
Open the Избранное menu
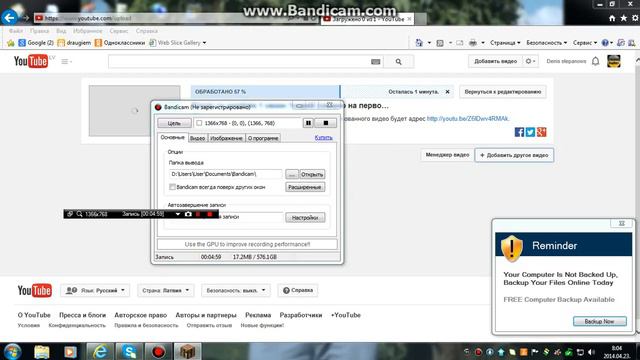click(x=88, y=31)
